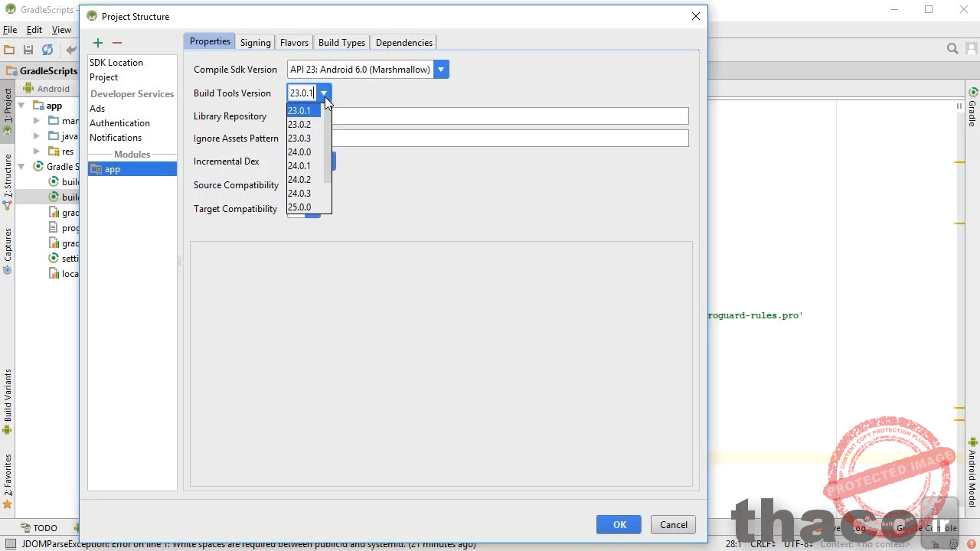This screenshot has width=980, height=551.
Task: Select the Ads developer service
Action: (97, 108)
